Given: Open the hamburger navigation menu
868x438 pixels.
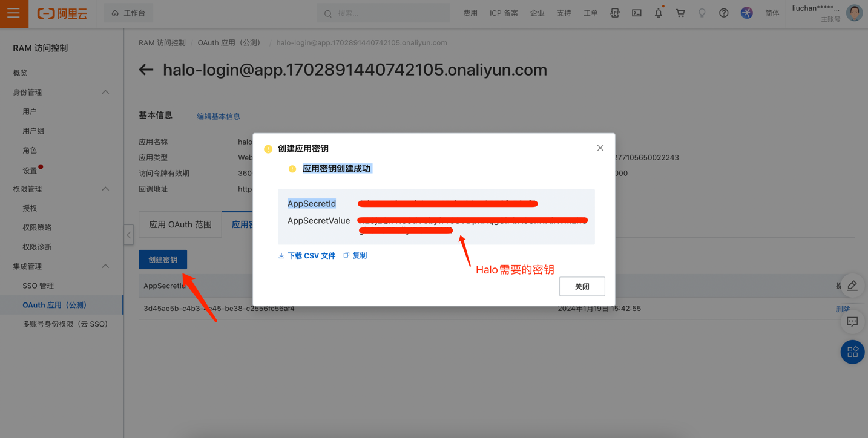Looking at the screenshot, I should point(14,13).
